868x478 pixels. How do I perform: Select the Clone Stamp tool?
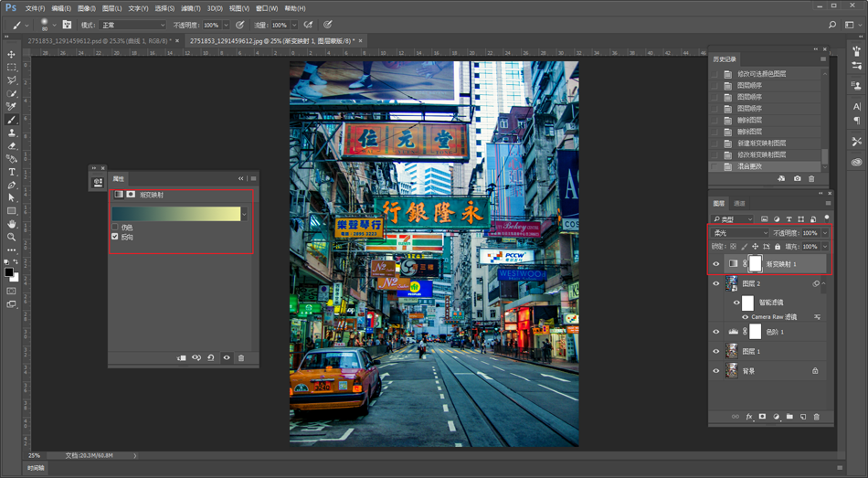point(11,133)
